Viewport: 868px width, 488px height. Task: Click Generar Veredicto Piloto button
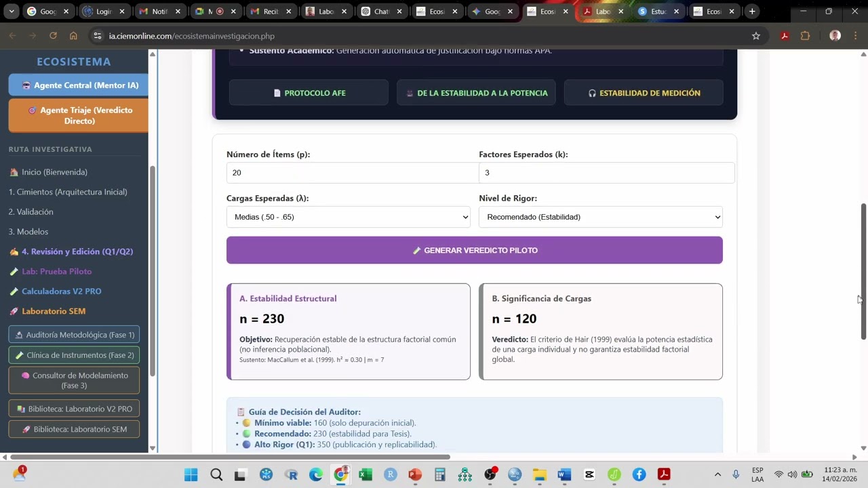click(x=475, y=250)
